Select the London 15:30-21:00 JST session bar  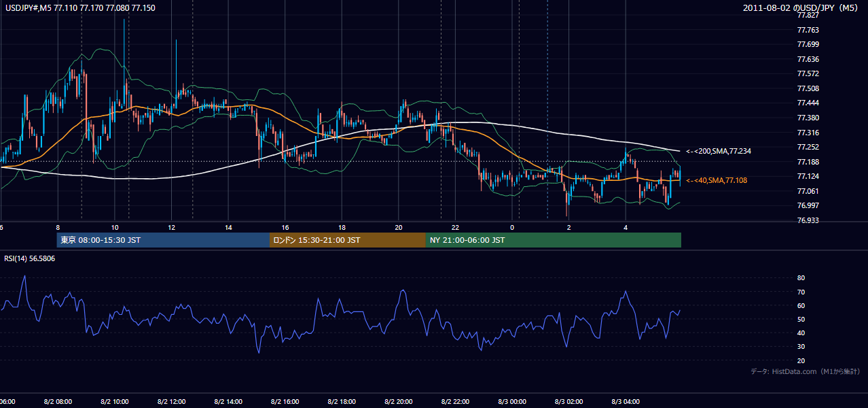point(348,240)
